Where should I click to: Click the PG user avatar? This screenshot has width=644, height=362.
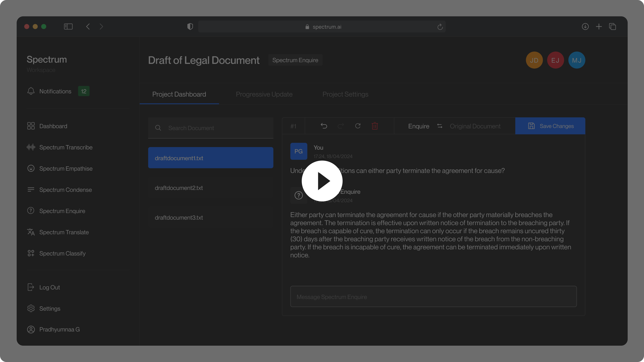pos(299,151)
